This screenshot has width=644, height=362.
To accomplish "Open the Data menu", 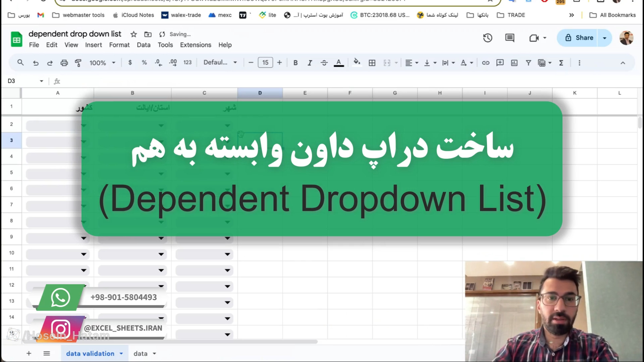I will pyautogui.click(x=144, y=45).
